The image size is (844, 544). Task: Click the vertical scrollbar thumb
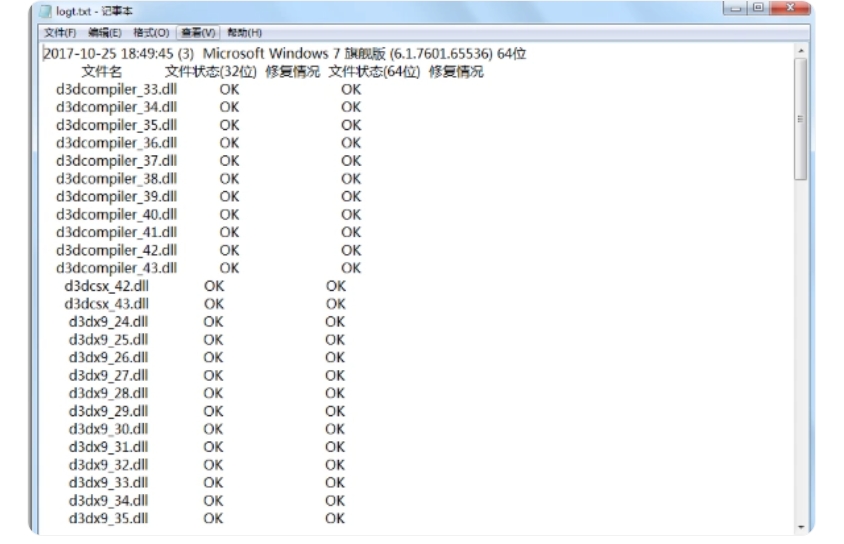pyautogui.click(x=800, y=118)
